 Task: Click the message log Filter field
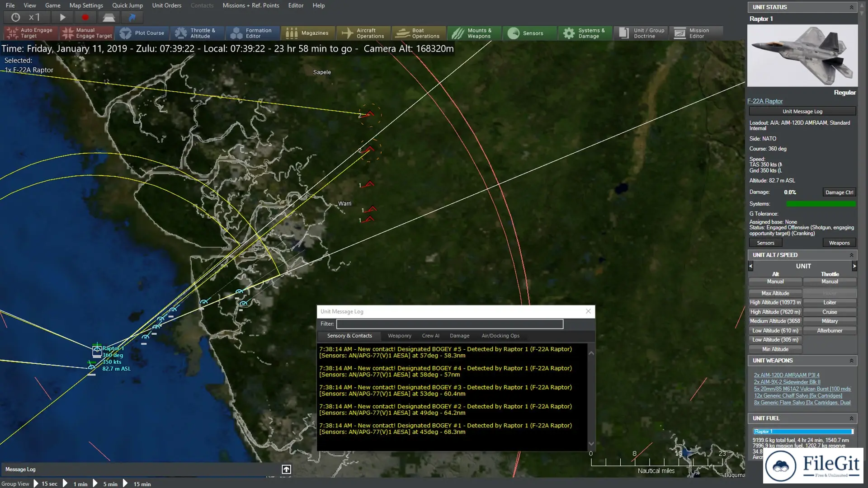[450, 324]
